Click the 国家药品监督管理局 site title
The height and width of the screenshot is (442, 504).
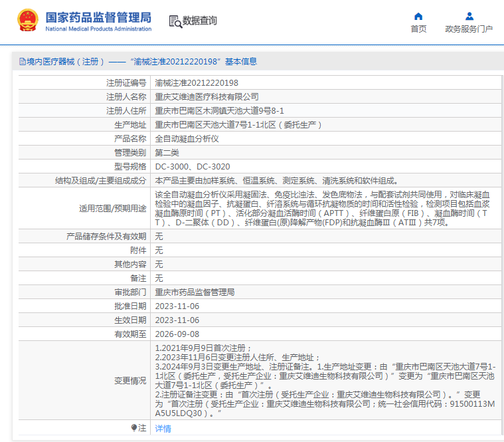click(x=98, y=17)
